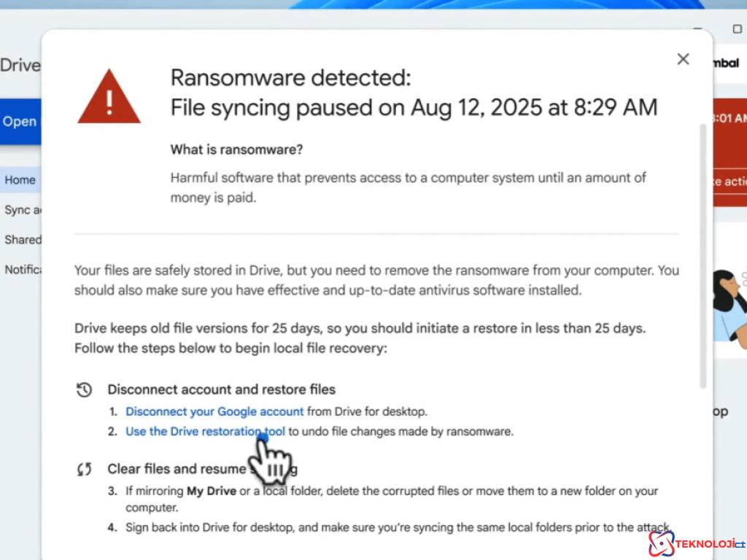747x560 pixels.
Task: Click the Take action link in red banner
Action: 729,182
